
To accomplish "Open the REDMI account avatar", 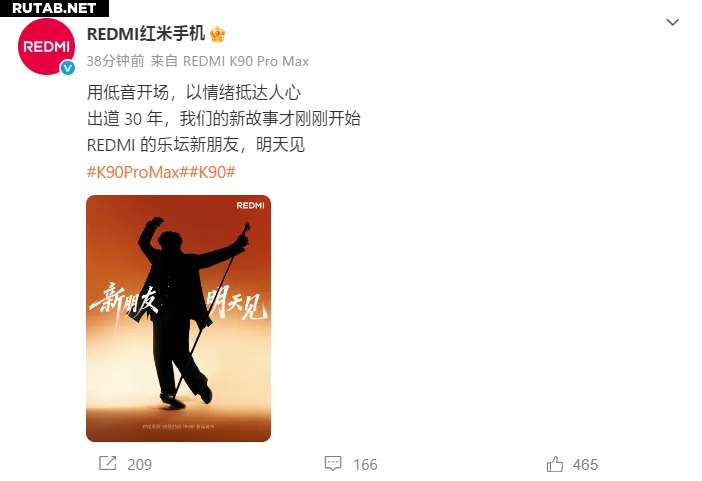I will tap(46, 47).
